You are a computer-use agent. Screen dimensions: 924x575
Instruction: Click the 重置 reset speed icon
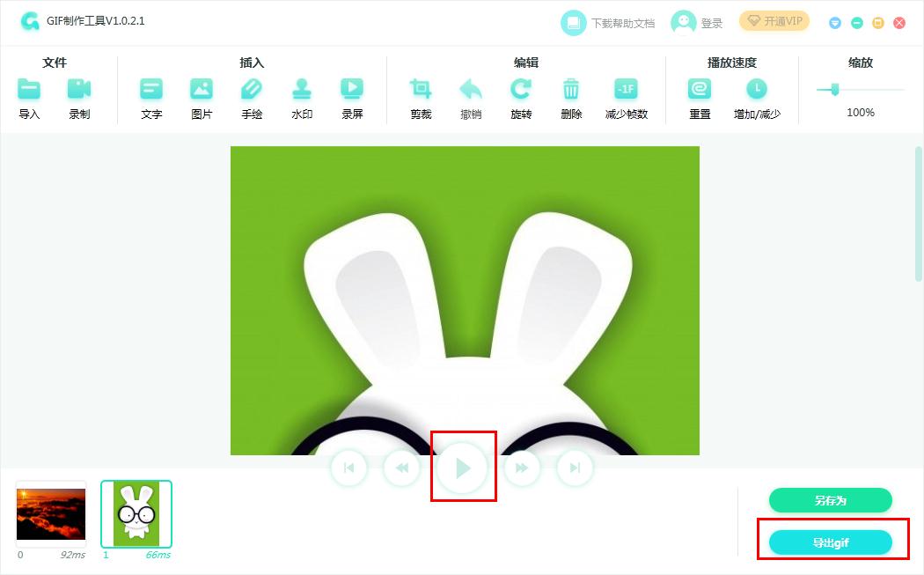(699, 94)
